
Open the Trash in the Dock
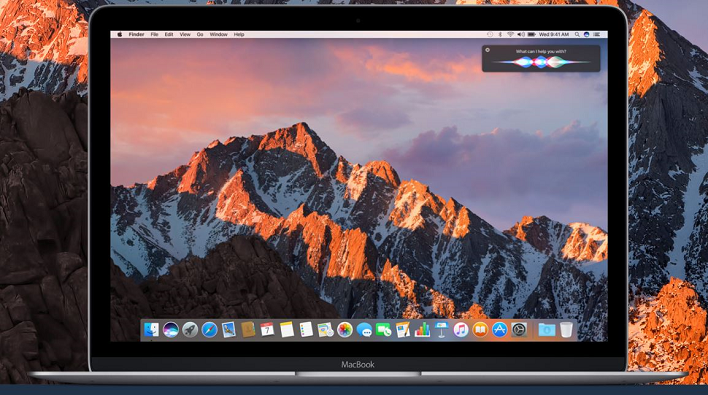566,330
